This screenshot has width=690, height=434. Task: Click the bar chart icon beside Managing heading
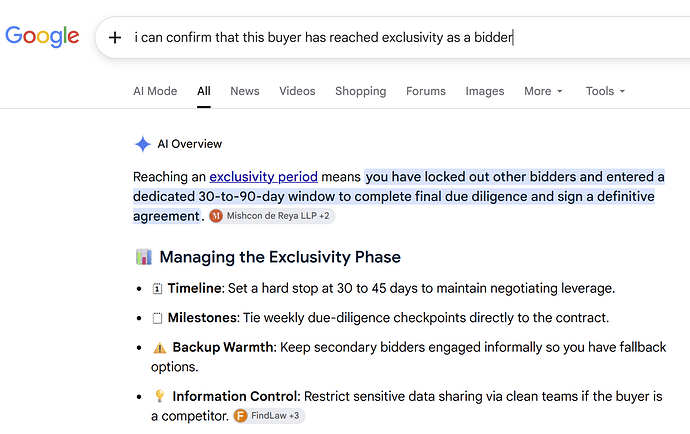coord(144,257)
